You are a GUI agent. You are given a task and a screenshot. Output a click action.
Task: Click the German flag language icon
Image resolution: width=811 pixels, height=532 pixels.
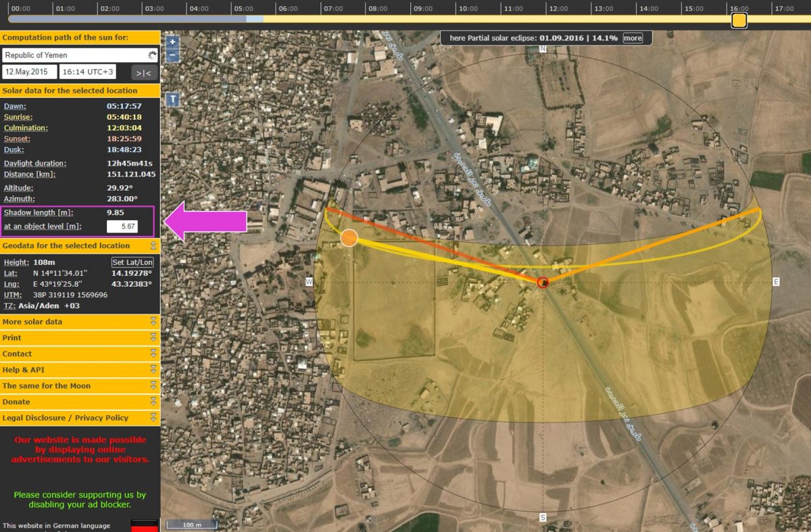click(x=145, y=525)
